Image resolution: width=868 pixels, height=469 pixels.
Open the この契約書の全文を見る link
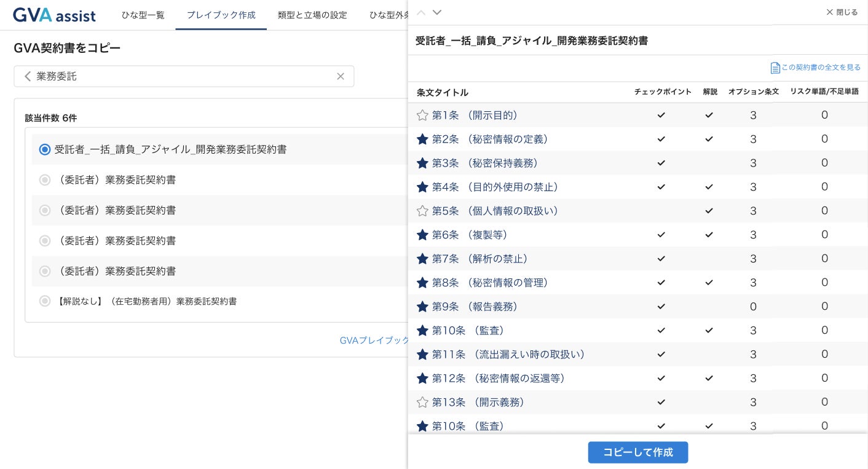pyautogui.click(x=821, y=68)
